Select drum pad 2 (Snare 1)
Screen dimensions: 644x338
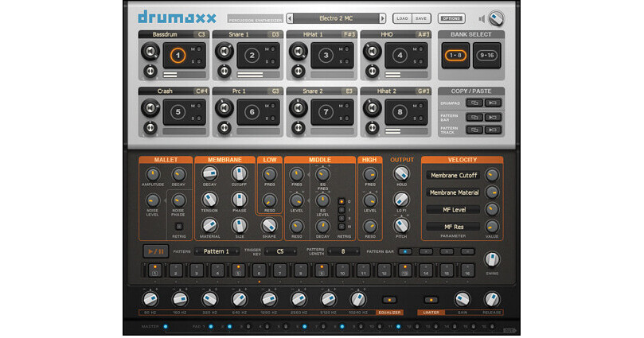point(252,56)
